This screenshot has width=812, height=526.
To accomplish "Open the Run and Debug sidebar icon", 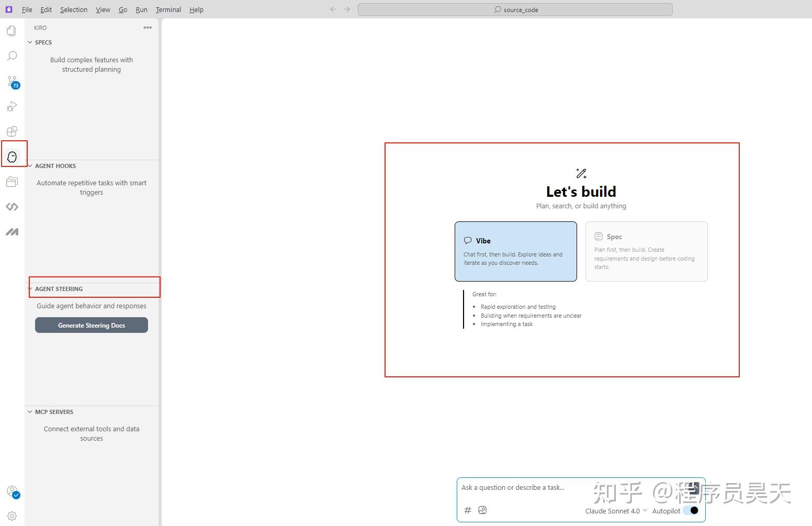I will pyautogui.click(x=12, y=107).
